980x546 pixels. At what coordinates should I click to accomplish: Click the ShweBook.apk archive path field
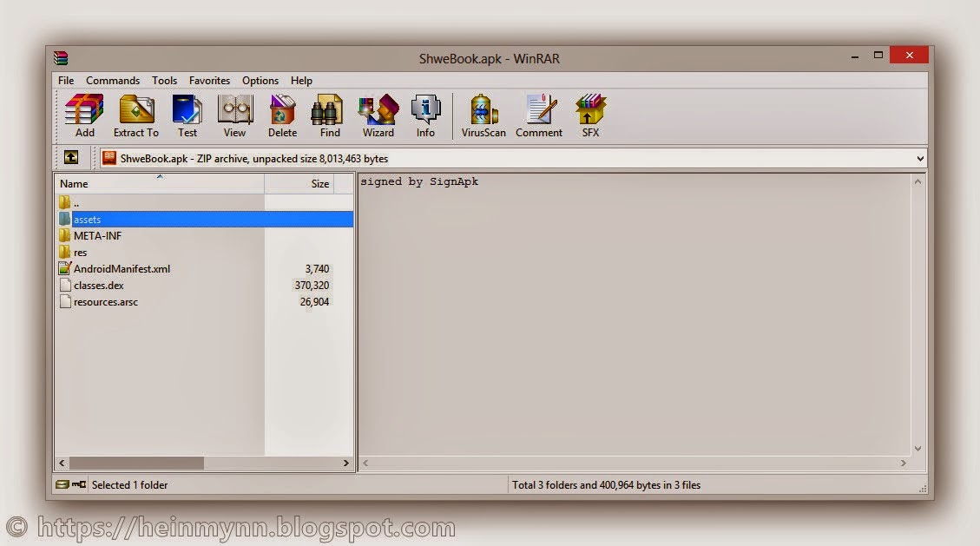pos(511,159)
